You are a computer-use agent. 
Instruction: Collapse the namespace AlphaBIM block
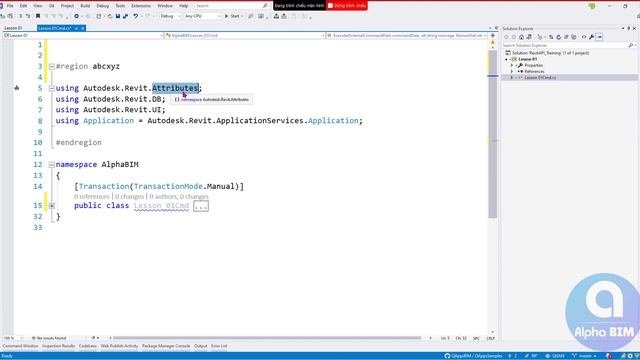[x=51, y=165]
